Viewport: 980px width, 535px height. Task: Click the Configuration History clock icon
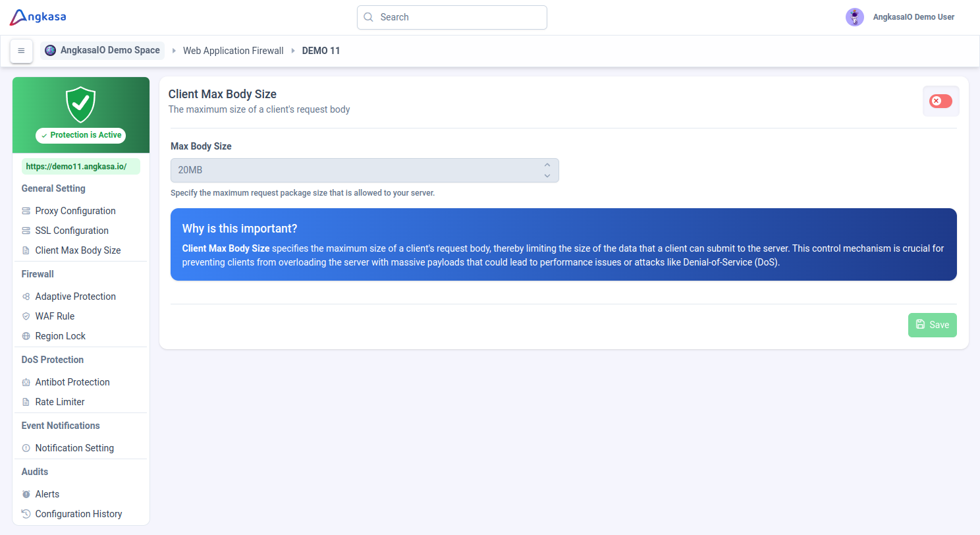click(x=26, y=514)
